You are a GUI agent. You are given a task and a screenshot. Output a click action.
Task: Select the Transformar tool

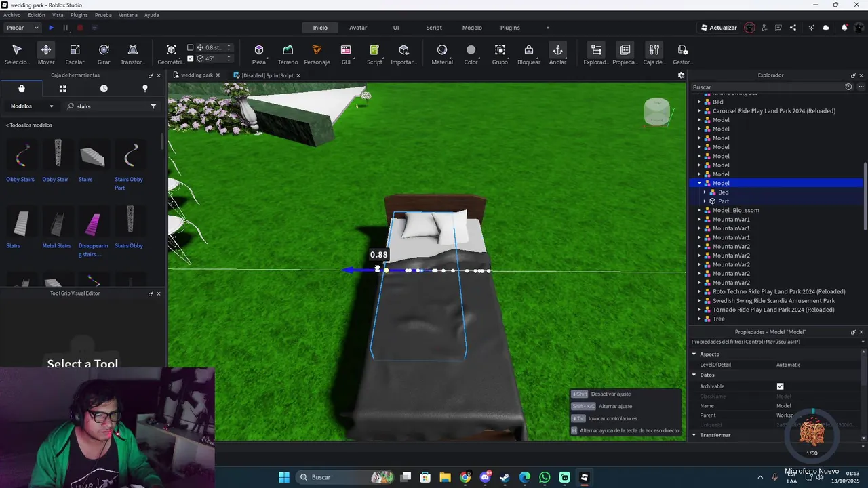coord(133,54)
